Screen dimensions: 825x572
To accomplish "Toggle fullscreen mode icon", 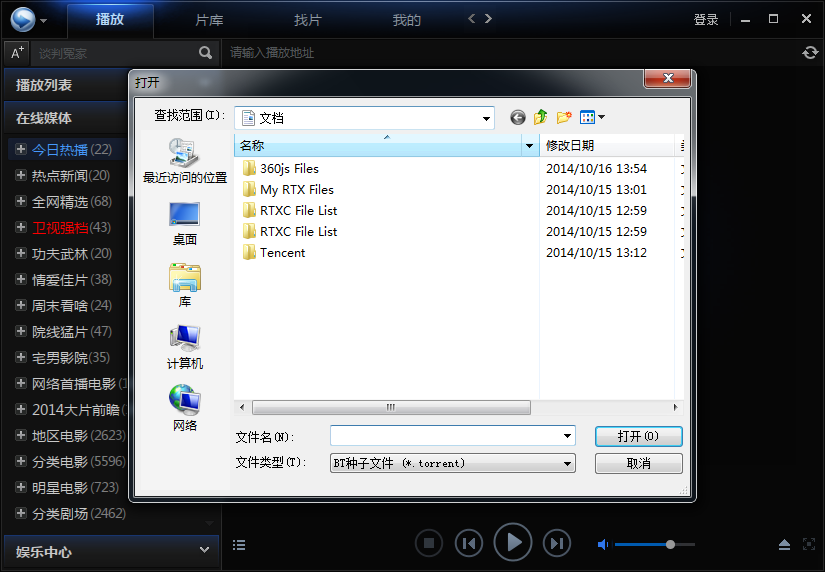I will pos(809,544).
